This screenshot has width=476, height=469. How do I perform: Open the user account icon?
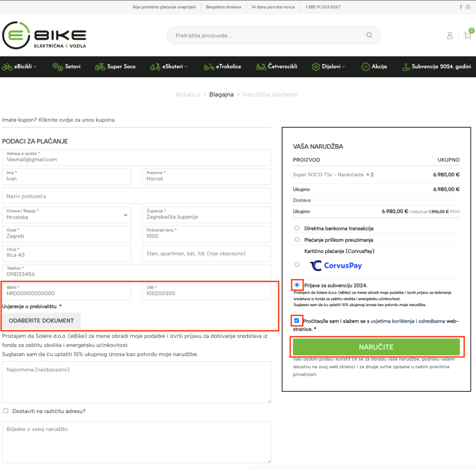pos(450,36)
